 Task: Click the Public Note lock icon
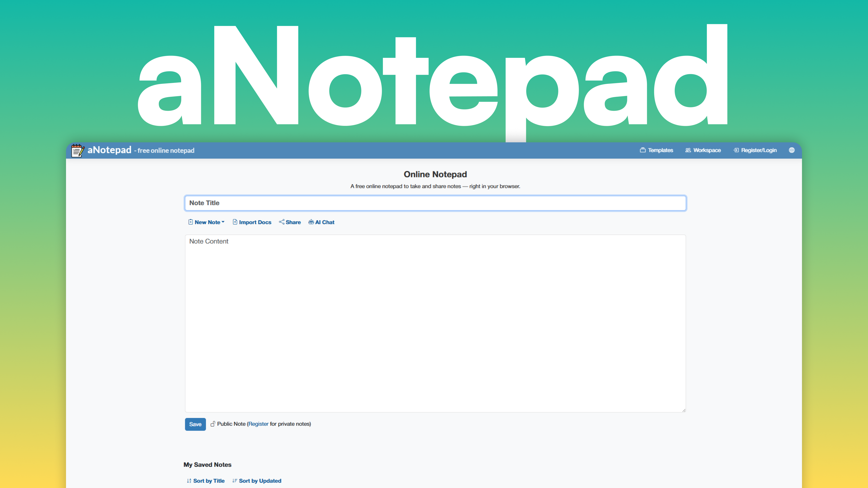[213, 424]
